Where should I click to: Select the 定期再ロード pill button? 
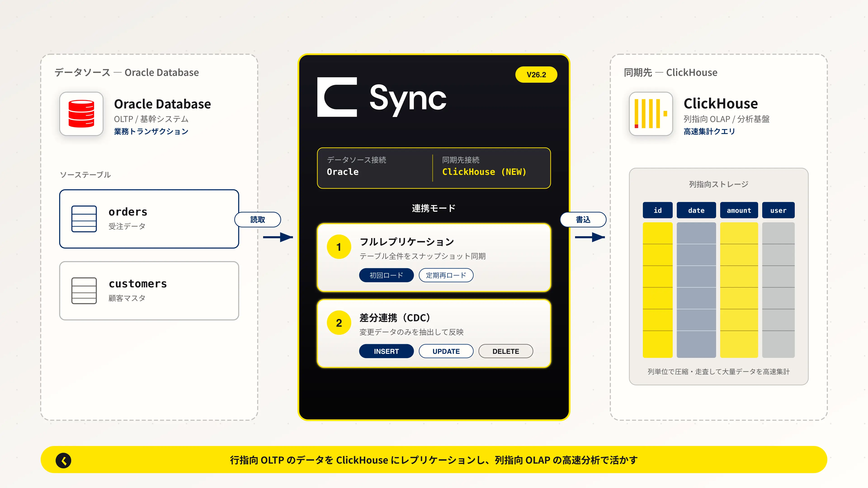(446, 275)
